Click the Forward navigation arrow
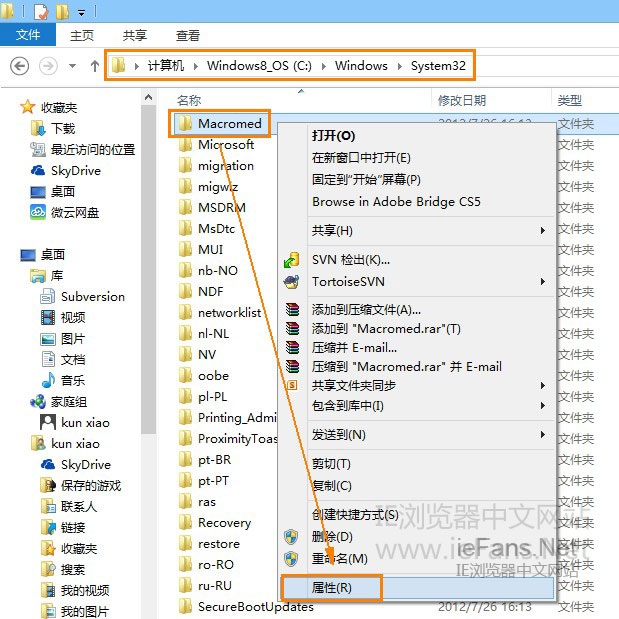This screenshot has height=619, width=619. point(48,66)
